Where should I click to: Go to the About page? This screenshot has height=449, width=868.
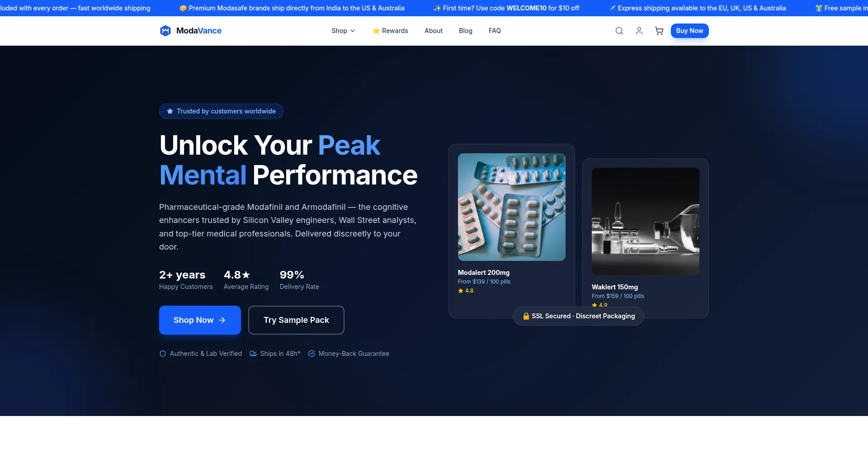coord(434,31)
